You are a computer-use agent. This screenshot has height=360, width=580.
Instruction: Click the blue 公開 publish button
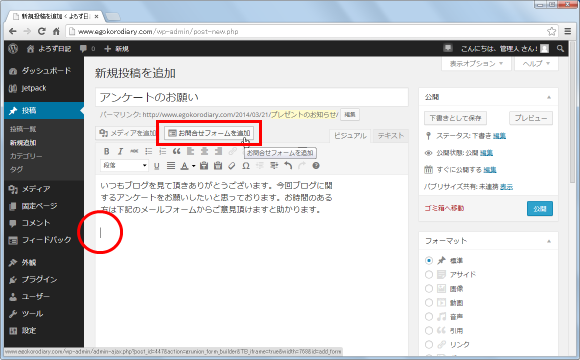click(x=540, y=209)
